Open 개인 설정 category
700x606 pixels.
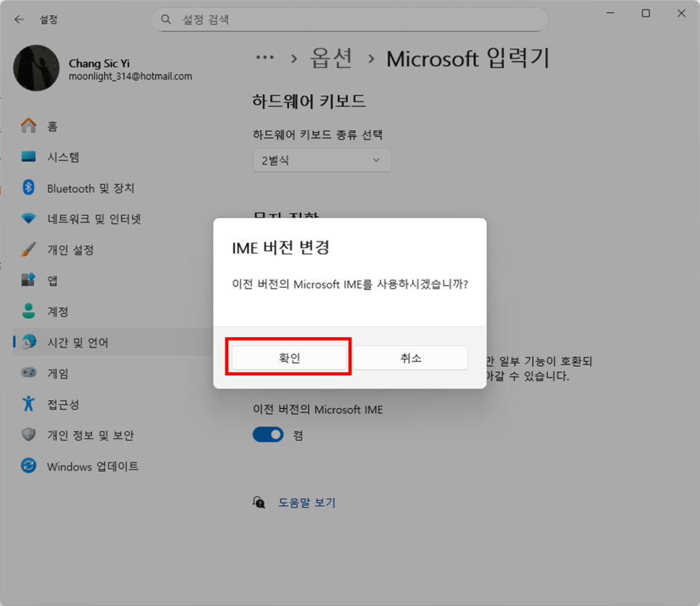click(113, 249)
